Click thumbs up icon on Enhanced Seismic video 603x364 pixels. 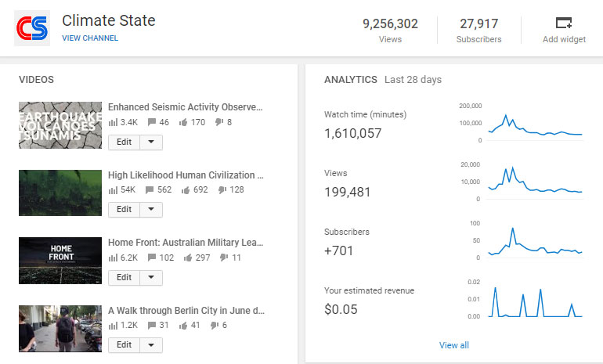tap(185, 123)
